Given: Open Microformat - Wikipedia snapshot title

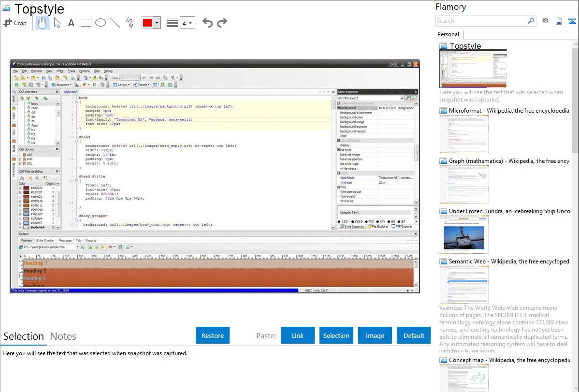Looking at the screenshot, I should pyautogui.click(x=509, y=111).
